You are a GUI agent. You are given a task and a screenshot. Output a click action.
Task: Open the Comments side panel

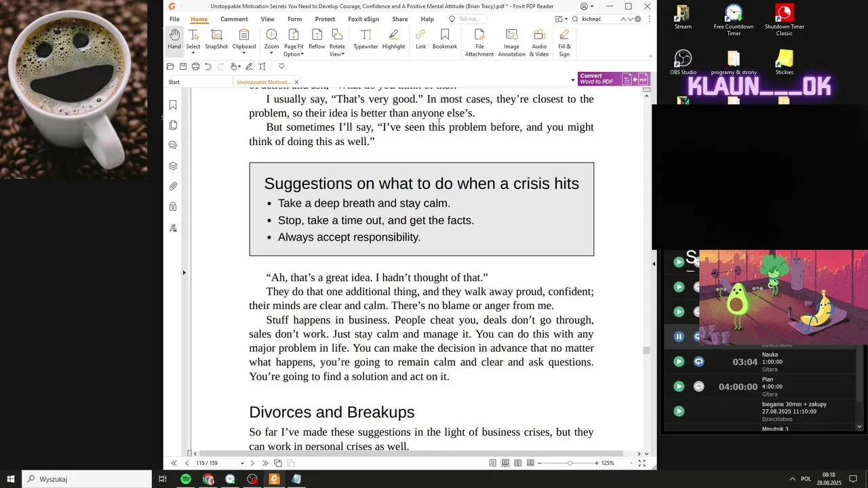pos(173,145)
